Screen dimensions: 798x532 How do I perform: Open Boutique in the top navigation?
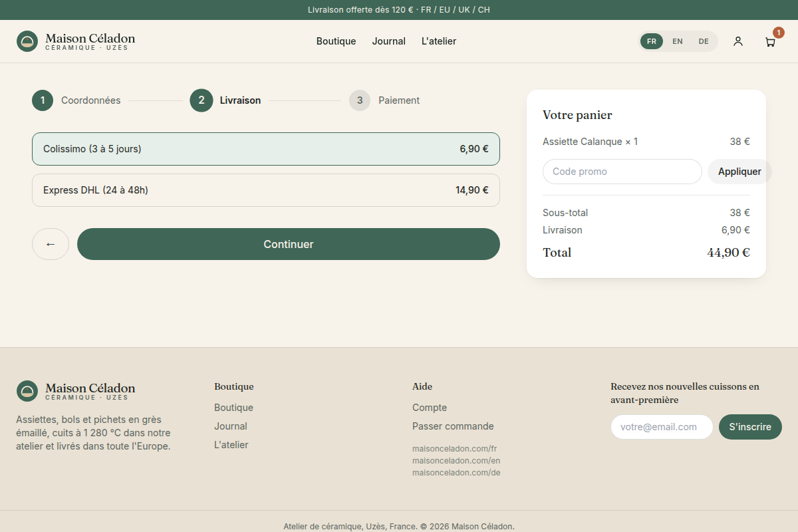336,41
